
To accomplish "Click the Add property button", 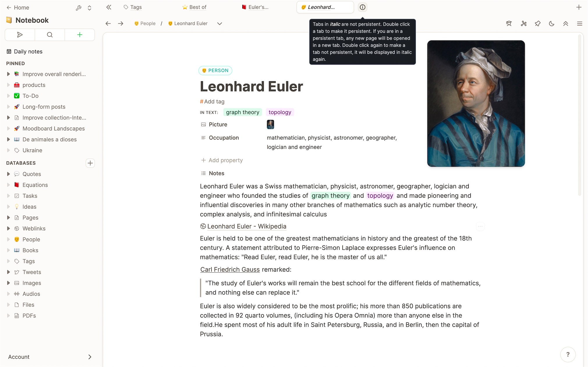I will click(x=222, y=160).
